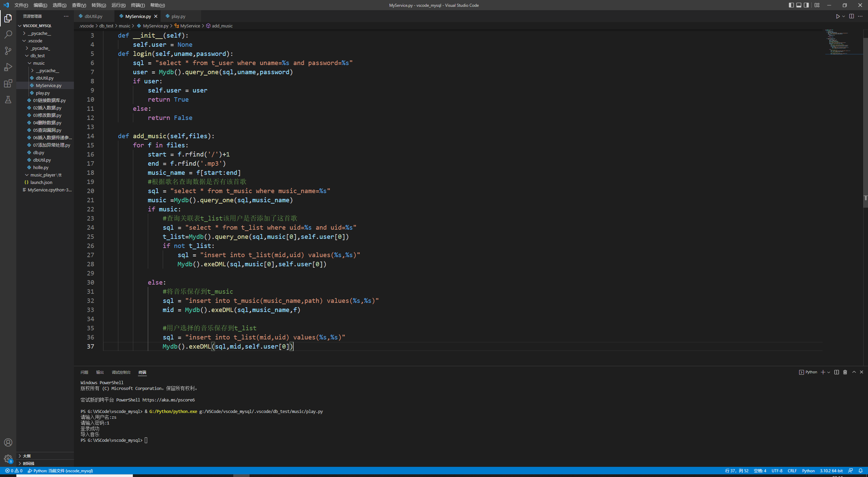Viewport: 868px width, 477px height.
Task: Toggle bottom panel layout button
Action: coord(799,5)
